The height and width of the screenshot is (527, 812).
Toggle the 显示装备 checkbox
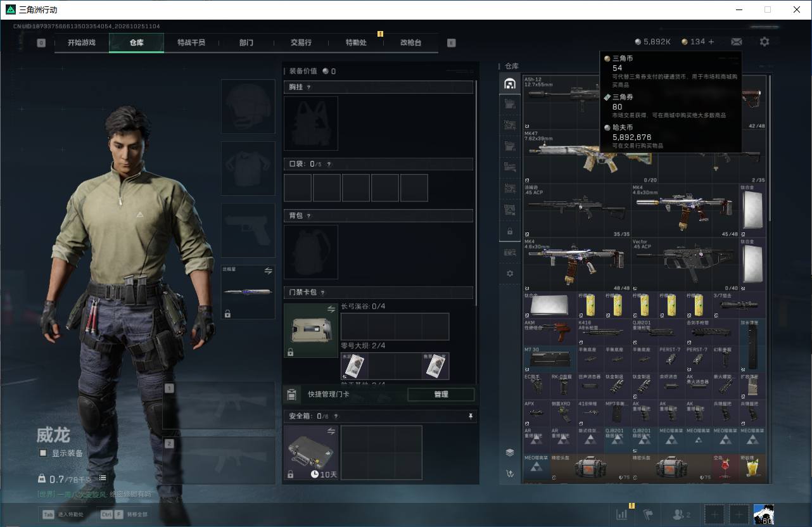tap(43, 453)
